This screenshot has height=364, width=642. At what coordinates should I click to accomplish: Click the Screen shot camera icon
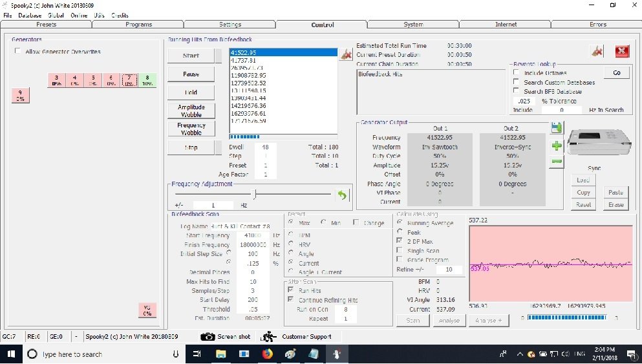[208, 337]
